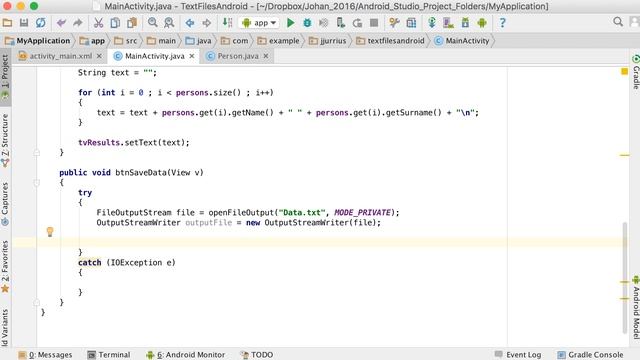640x360 pixels.
Task: Navigate forward with the right arrow
Action: 207,23
